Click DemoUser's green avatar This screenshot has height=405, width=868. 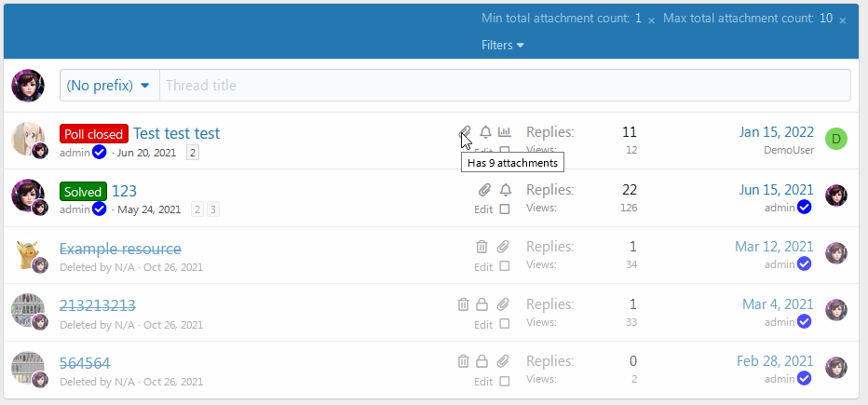click(x=836, y=140)
